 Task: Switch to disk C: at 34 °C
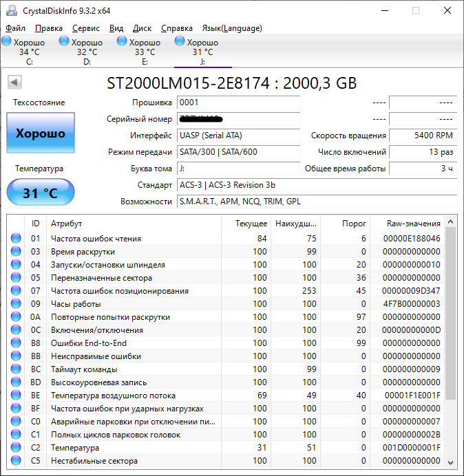[x=29, y=52]
